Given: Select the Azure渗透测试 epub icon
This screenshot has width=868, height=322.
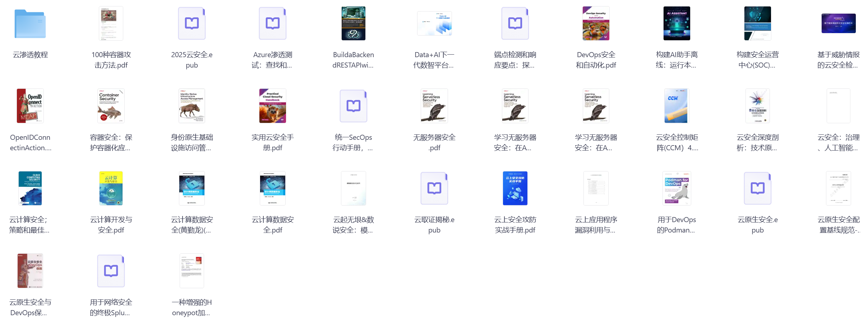Looking at the screenshot, I should tap(273, 23).
